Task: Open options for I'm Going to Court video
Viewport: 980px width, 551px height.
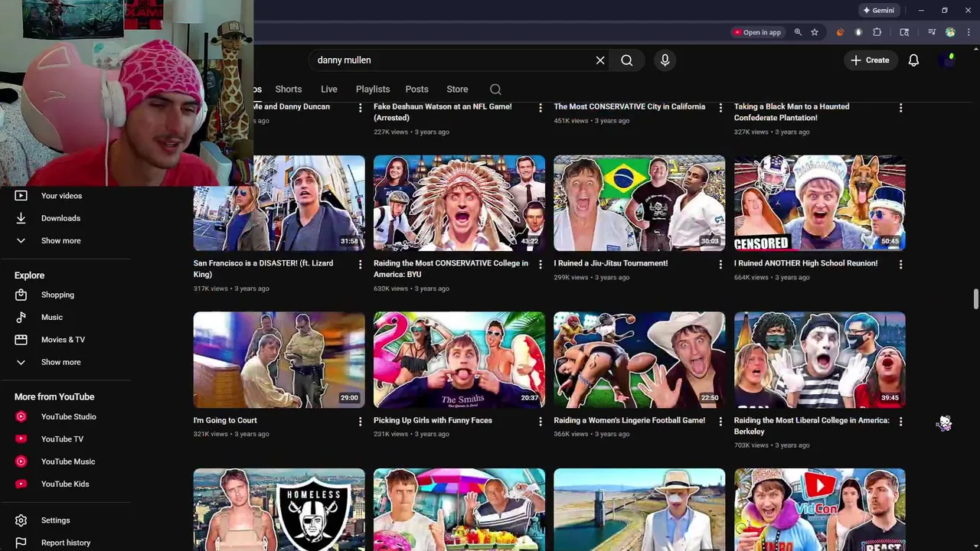Action: pyautogui.click(x=360, y=422)
